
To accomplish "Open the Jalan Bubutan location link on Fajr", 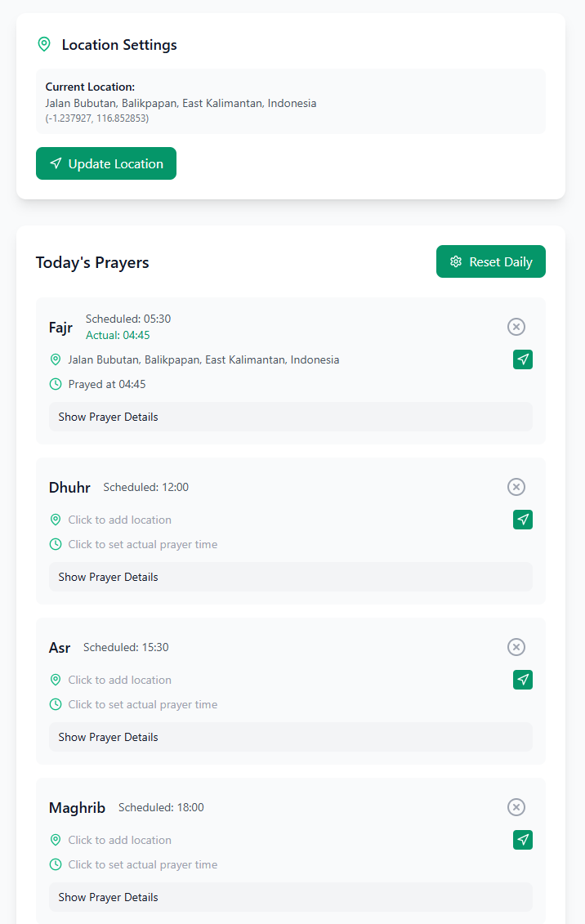I will (203, 359).
